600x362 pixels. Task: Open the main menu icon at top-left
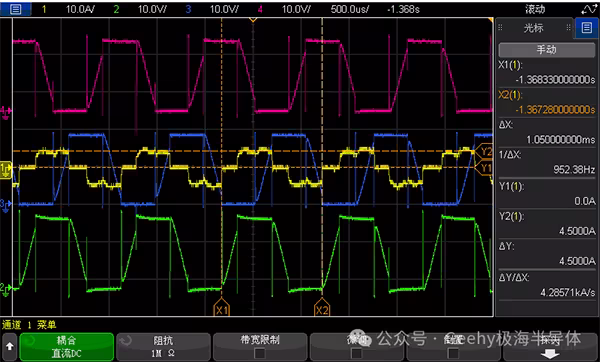point(16,9)
